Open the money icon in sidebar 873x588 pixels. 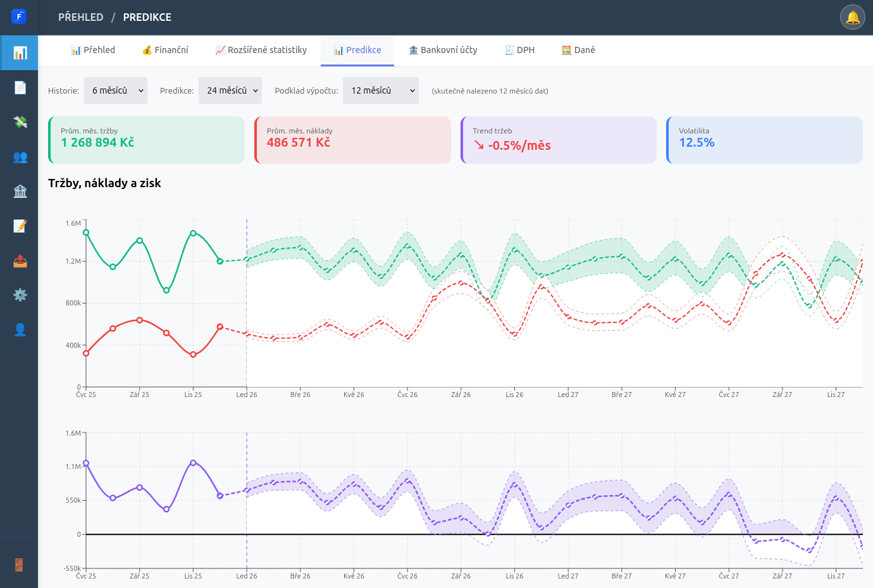pos(20,122)
